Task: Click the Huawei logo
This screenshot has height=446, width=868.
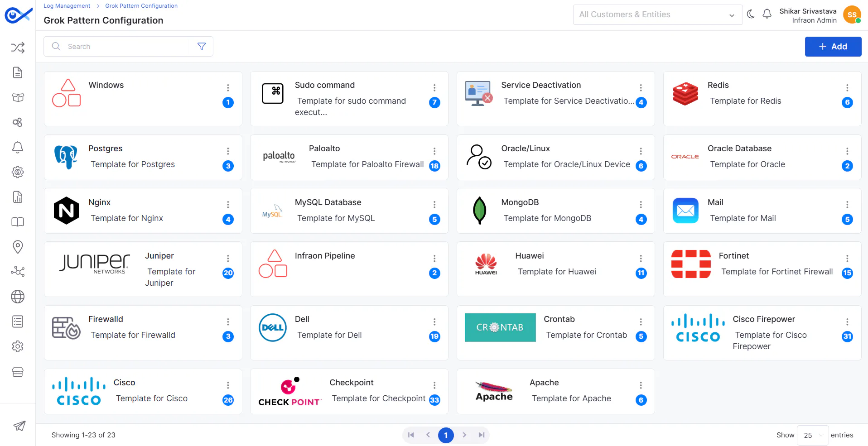Action: (x=486, y=264)
